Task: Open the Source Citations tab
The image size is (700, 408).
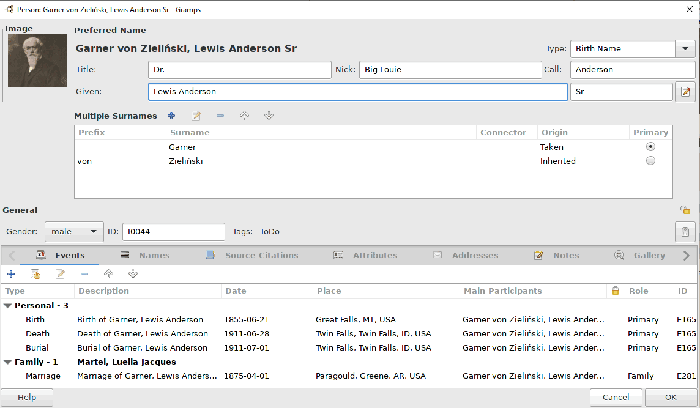Action: pos(252,255)
